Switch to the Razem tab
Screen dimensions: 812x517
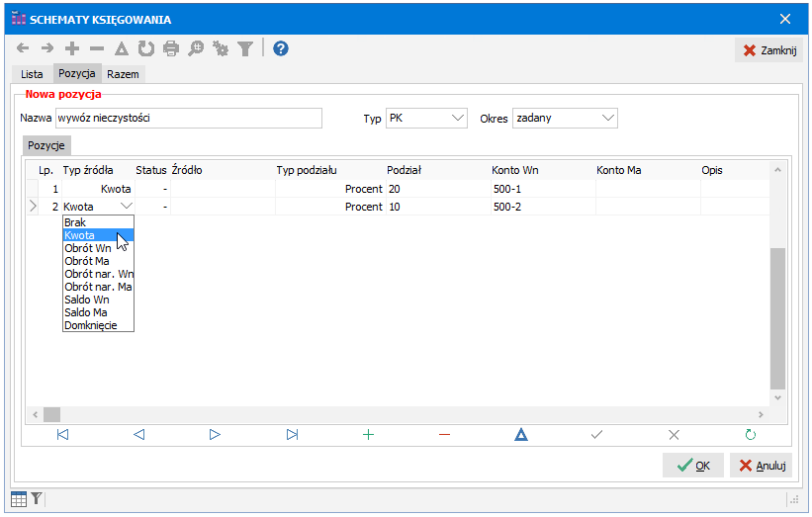pos(123,74)
